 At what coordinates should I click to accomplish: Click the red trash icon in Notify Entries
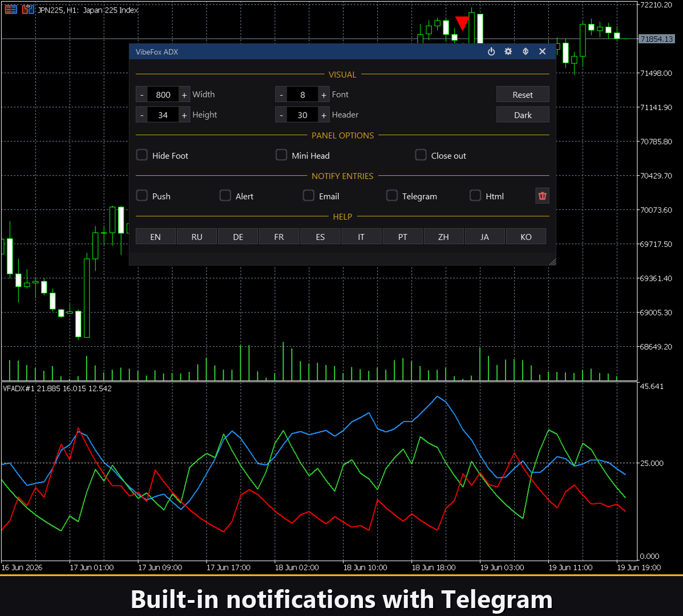[542, 196]
